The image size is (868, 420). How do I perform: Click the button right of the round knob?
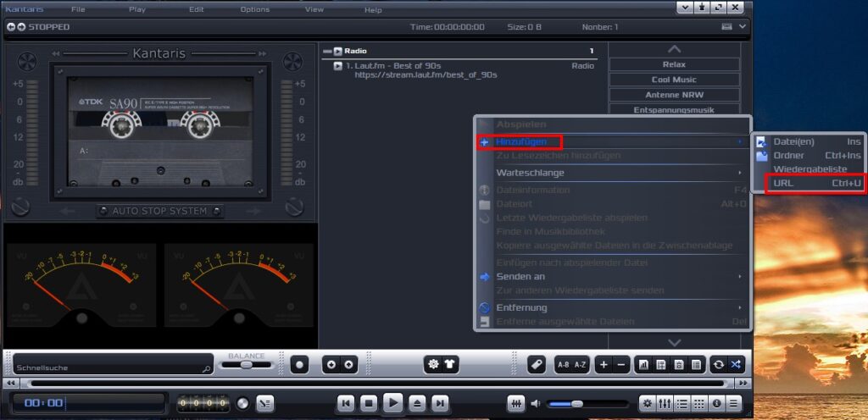(264, 403)
